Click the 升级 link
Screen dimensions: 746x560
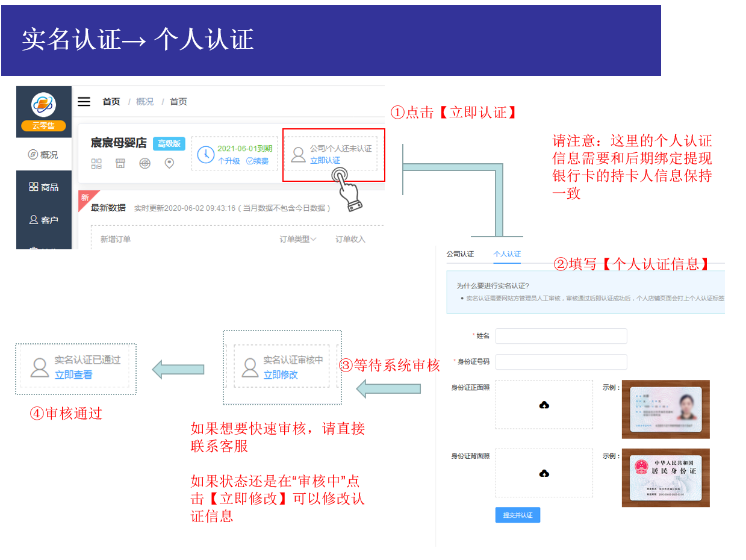click(x=229, y=161)
